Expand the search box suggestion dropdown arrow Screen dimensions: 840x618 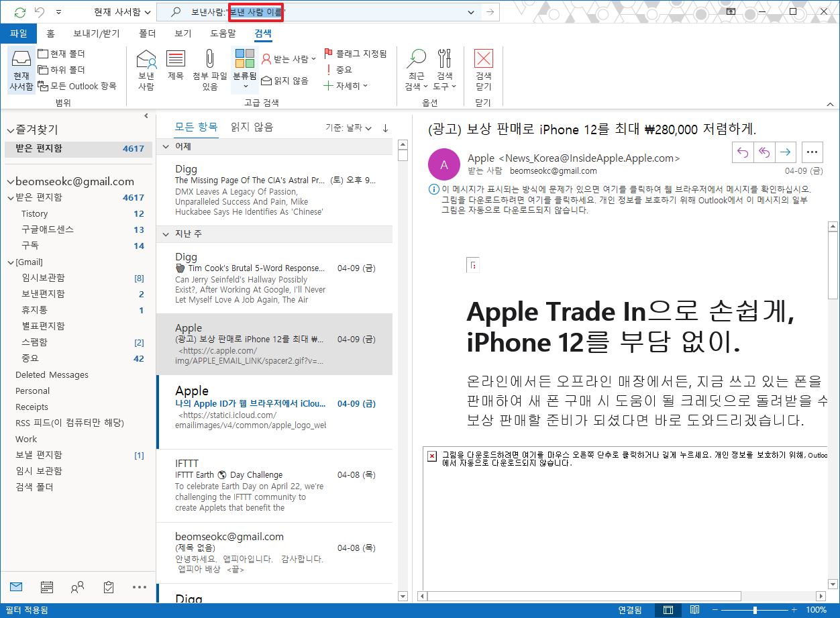470,12
